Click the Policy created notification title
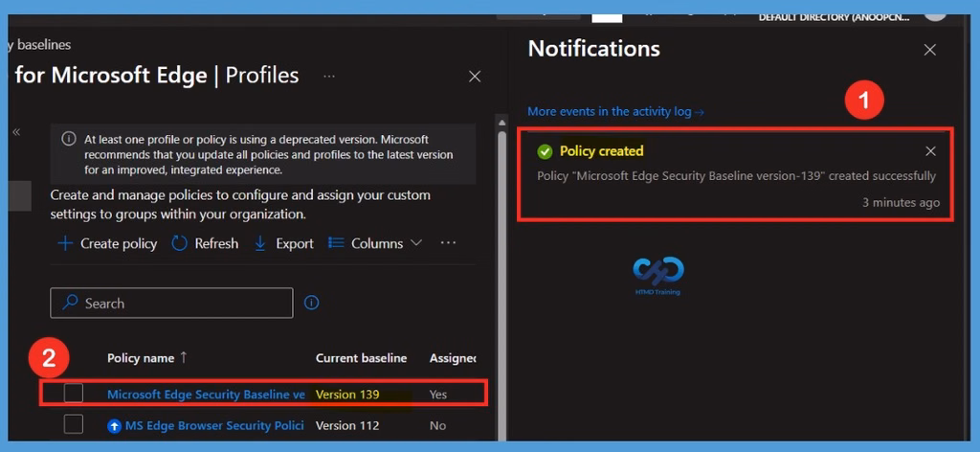980x452 pixels. pos(601,150)
